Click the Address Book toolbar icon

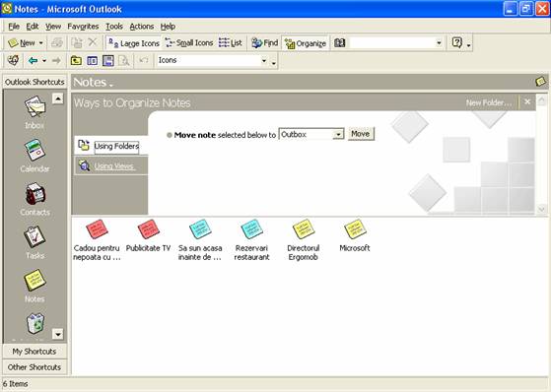(x=339, y=43)
